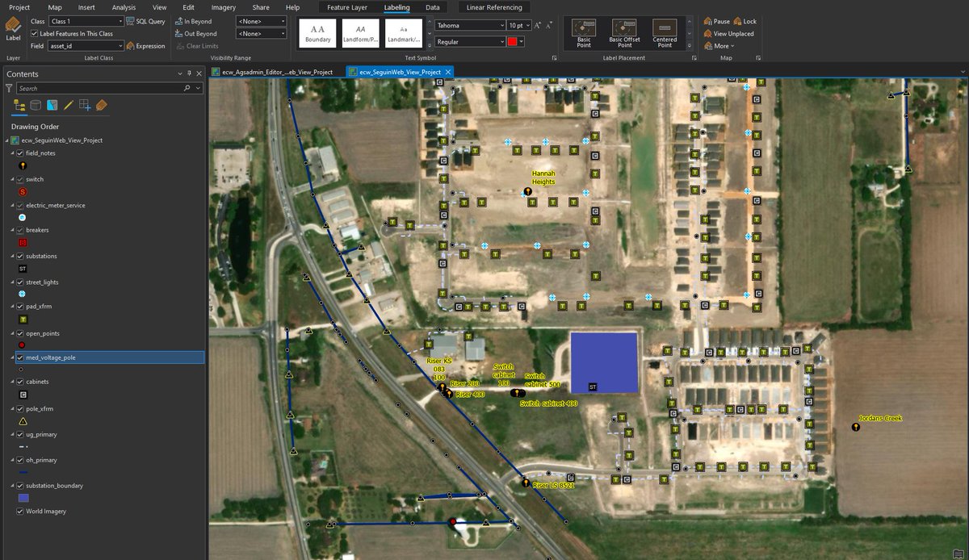Toggle visibility of breakers layer

20,230
